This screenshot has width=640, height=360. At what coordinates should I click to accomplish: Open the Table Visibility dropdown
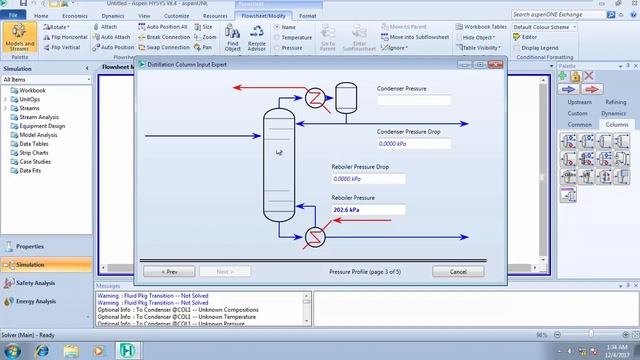point(478,47)
